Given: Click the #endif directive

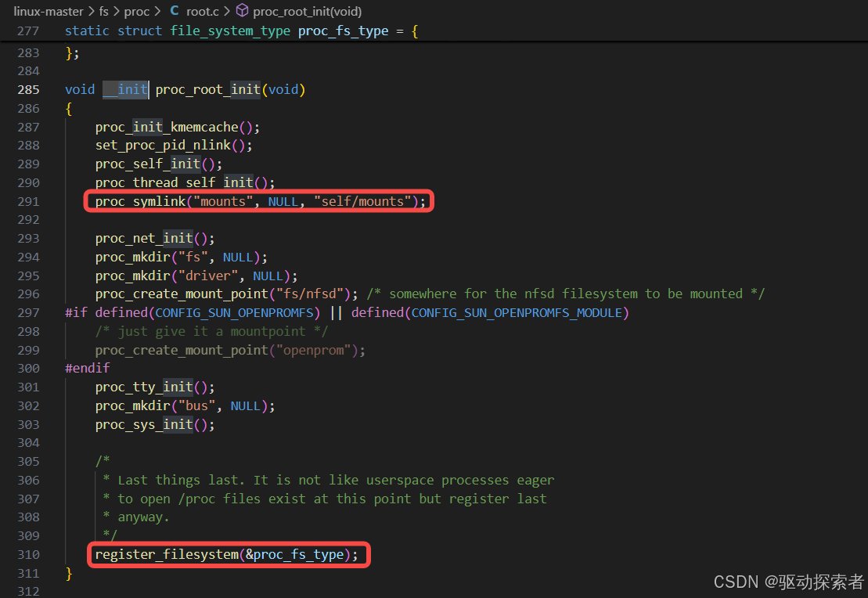Looking at the screenshot, I should pyautogui.click(x=88, y=368).
